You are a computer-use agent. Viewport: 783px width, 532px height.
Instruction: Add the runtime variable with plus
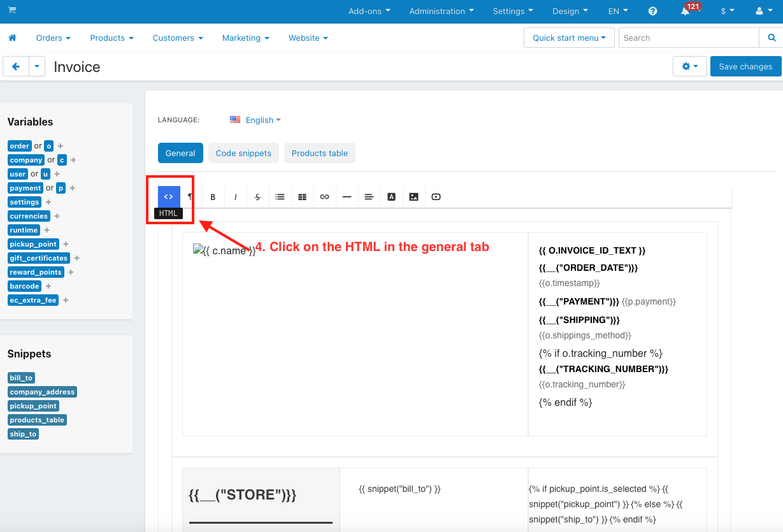pyautogui.click(x=47, y=230)
